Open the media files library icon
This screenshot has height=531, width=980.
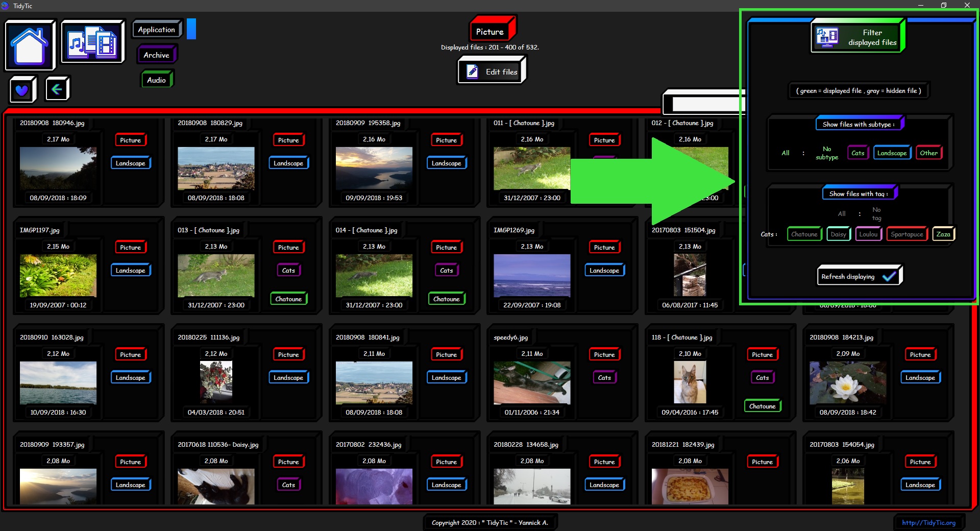click(93, 42)
